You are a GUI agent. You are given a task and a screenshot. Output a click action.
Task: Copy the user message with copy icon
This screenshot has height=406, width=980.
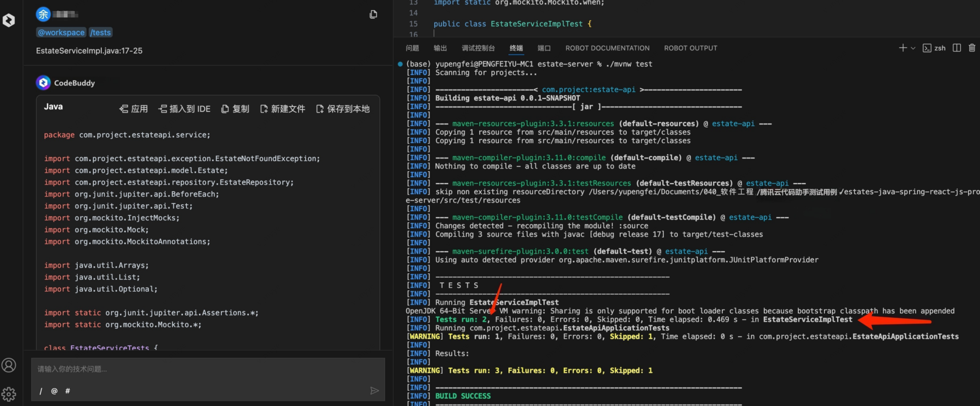[373, 14]
